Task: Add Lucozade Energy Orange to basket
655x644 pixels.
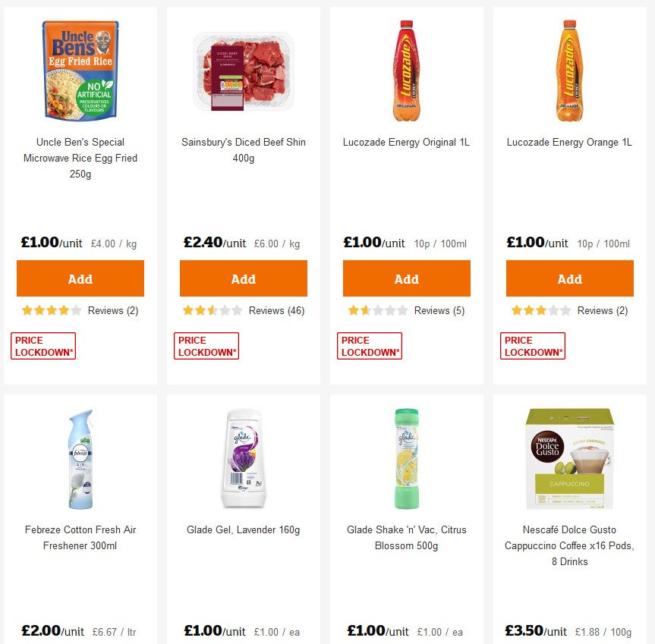Action: point(569,278)
